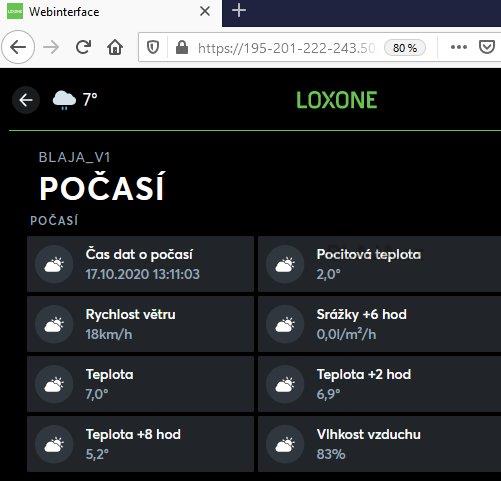Reset the 80 % zoom indicator
Image resolution: width=501 pixels, height=481 pixels.
pyautogui.click(x=405, y=48)
